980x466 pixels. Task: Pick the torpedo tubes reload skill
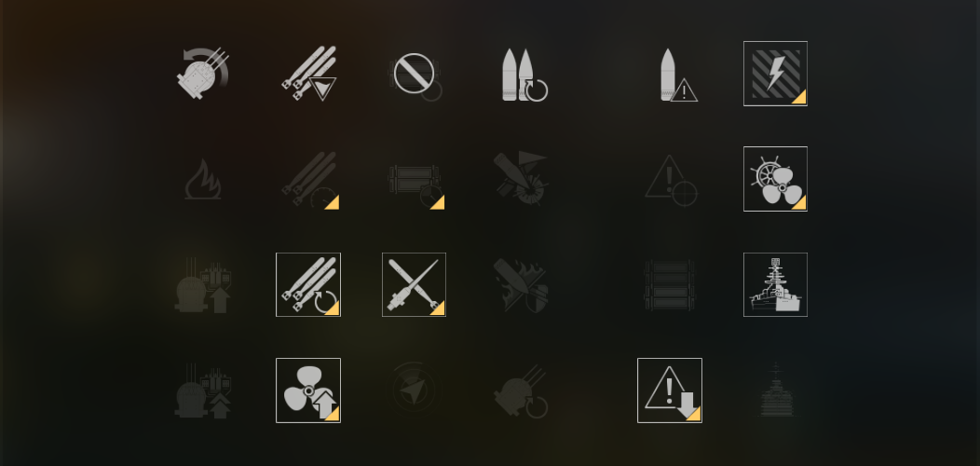coord(308,284)
